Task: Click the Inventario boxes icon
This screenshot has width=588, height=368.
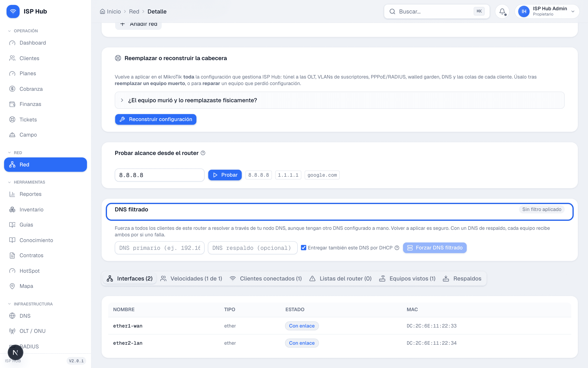Action: 12,210
